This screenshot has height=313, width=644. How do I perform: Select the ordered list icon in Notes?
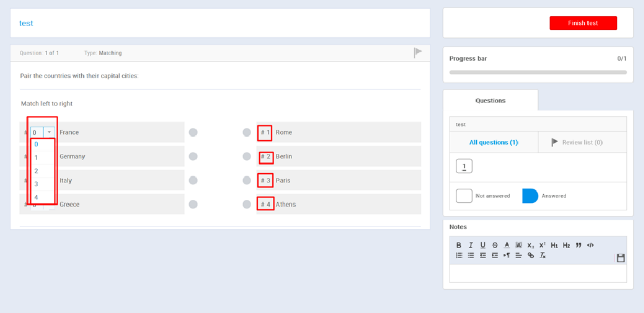click(458, 255)
